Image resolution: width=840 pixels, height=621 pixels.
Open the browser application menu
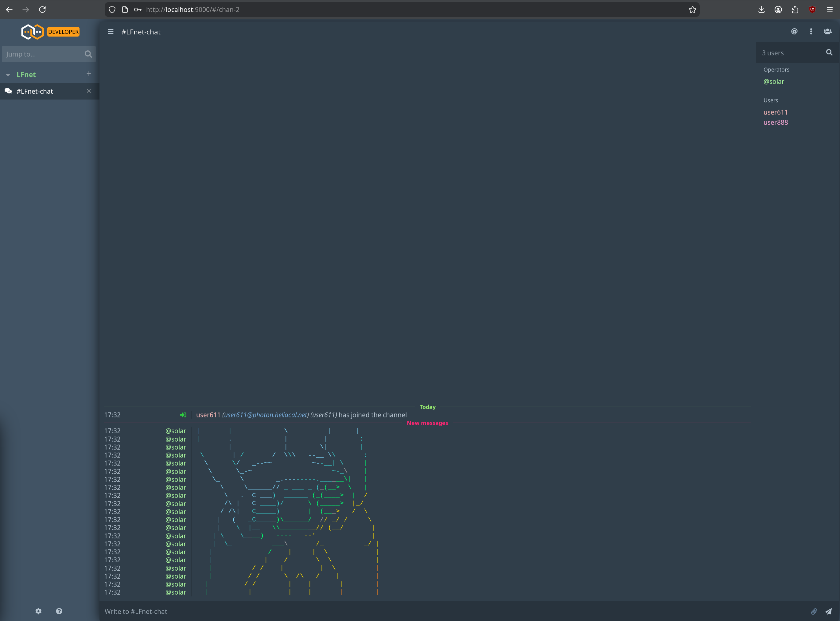click(x=830, y=10)
